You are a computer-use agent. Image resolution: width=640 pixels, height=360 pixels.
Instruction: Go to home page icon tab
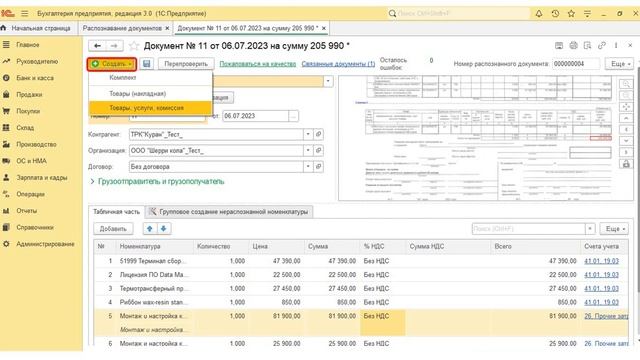tap(4, 28)
